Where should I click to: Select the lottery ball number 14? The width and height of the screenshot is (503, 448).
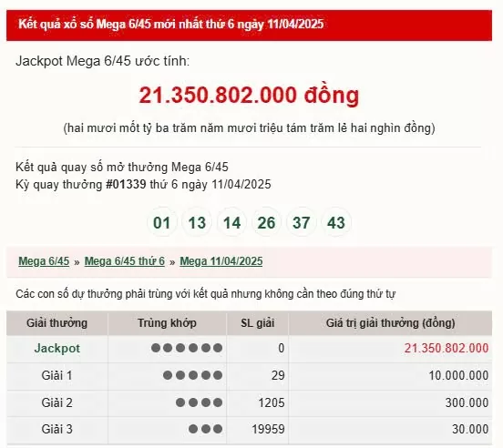[231, 222]
